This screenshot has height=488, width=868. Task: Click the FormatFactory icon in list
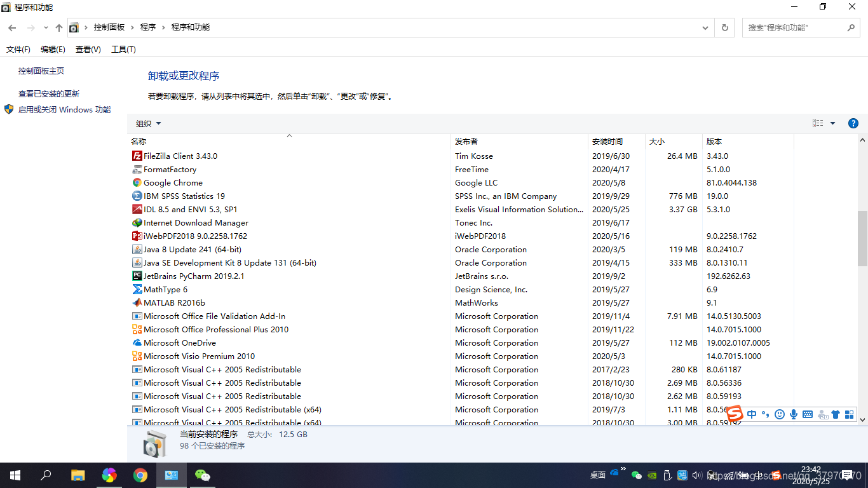(137, 169)
